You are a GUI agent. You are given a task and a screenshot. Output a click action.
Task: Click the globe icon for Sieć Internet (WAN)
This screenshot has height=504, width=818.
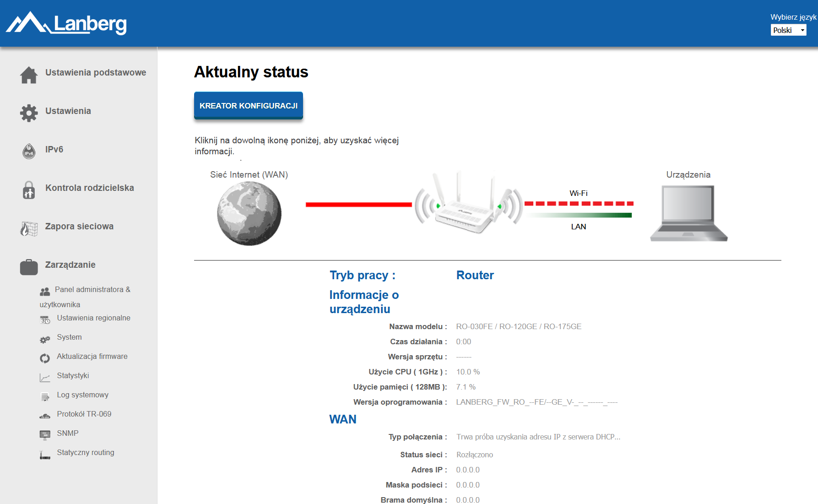[249, 213]
